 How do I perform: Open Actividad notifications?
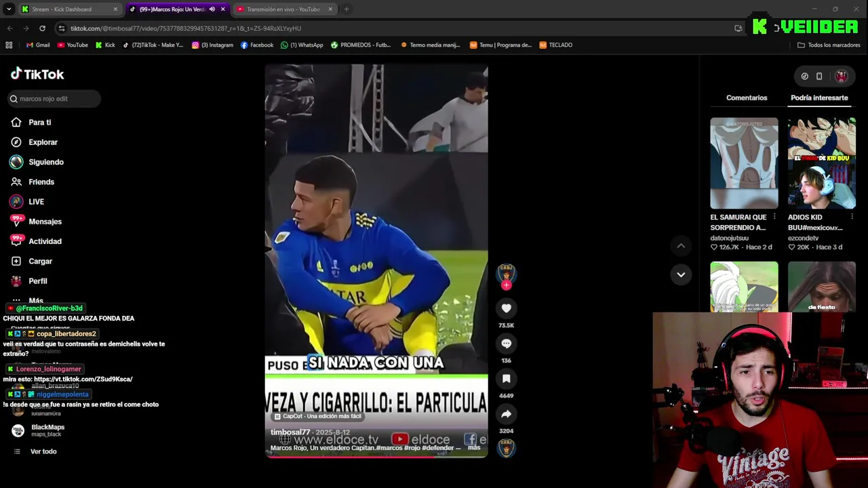click(45, 241)
